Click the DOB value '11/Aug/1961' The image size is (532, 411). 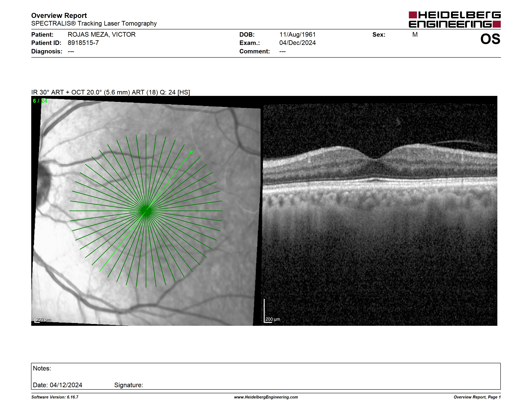[x=297, y=35]
